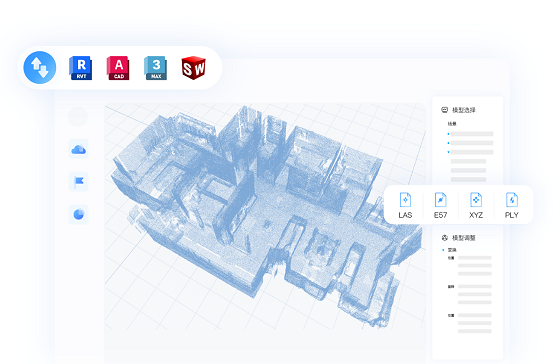Choose the E57 export format
This screenshot has height=364, width=560.
pyautogui.click(x=440, y=205)
